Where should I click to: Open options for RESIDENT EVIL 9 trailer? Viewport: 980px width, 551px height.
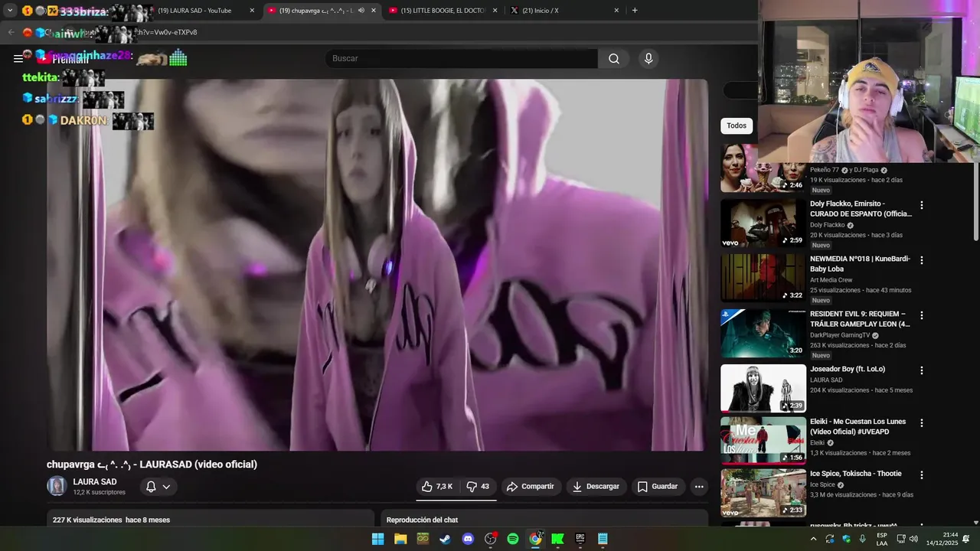pyautogui.click(x=922, y=315)
